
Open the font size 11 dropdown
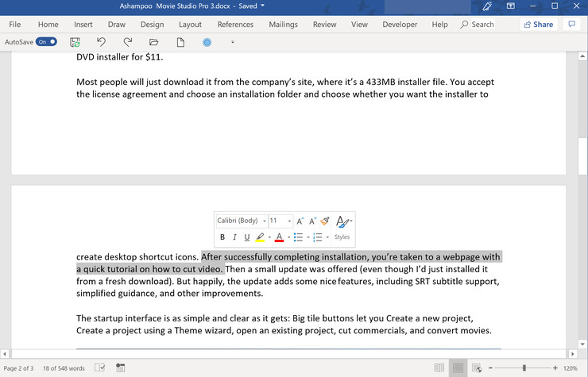[290, 221]
